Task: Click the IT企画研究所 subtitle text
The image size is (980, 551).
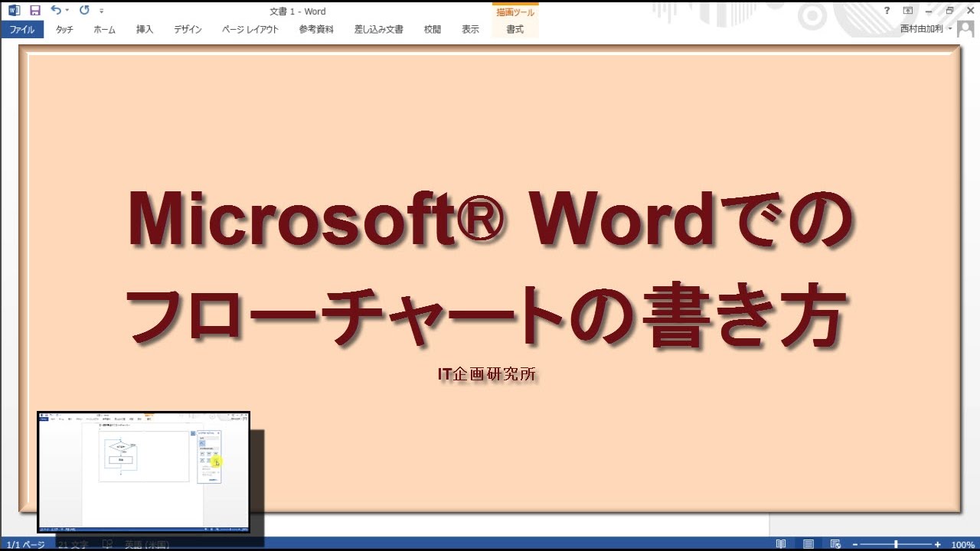Action: 486,374
